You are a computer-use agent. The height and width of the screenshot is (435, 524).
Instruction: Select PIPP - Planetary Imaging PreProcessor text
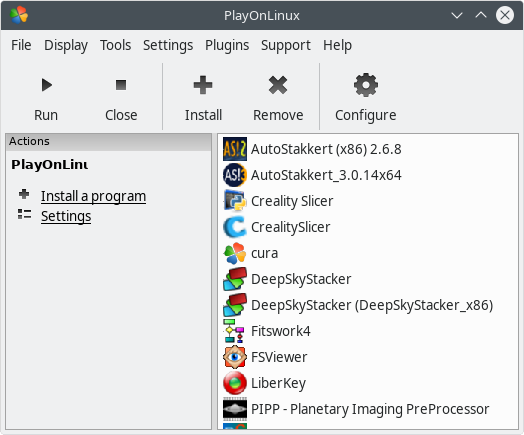click(x=370, y=409)
